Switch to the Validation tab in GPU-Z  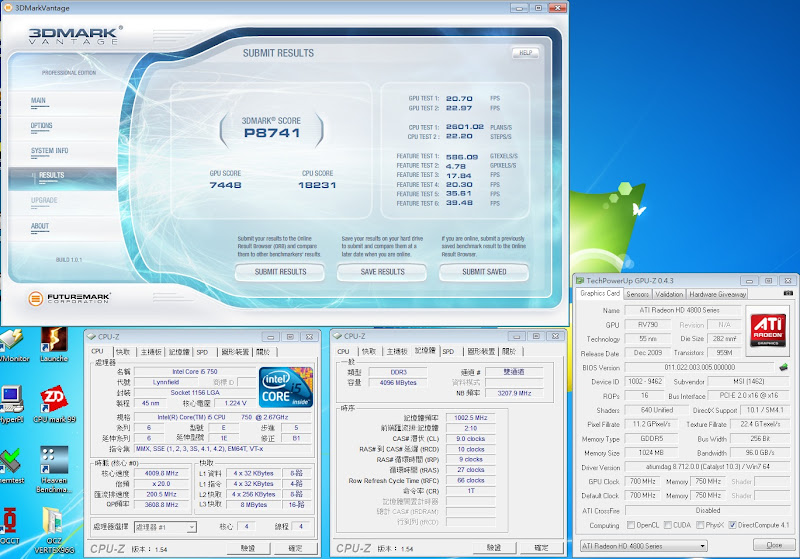click(x=669, y=294)
